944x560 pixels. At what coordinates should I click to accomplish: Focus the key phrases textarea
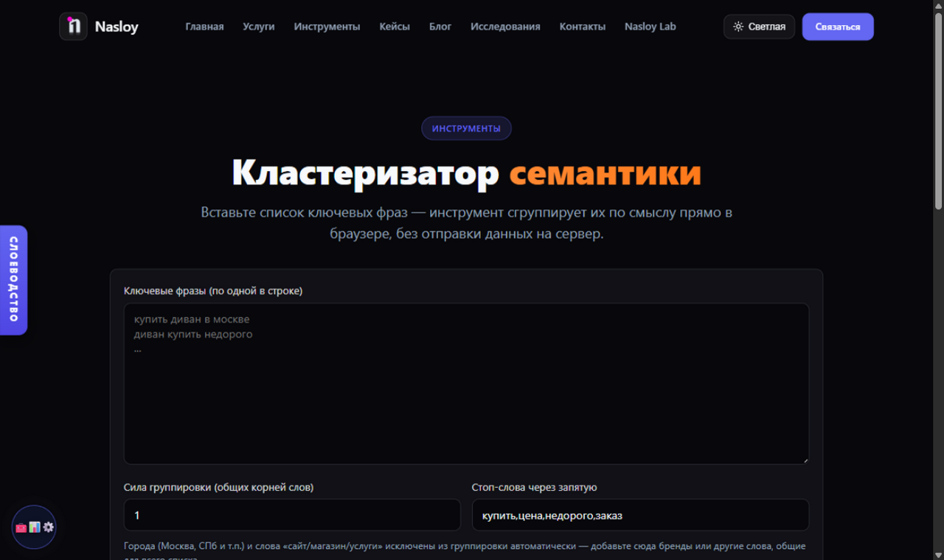(x=466, y=383)
